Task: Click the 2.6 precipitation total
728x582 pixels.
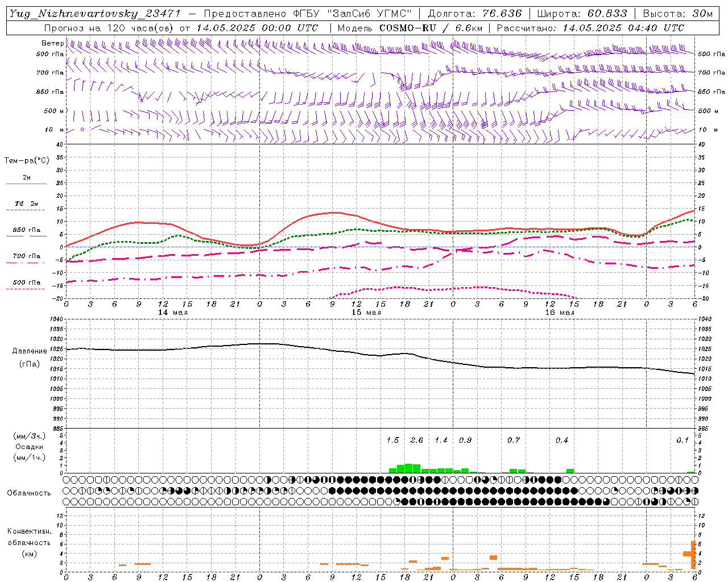Action: pos(417,440)
